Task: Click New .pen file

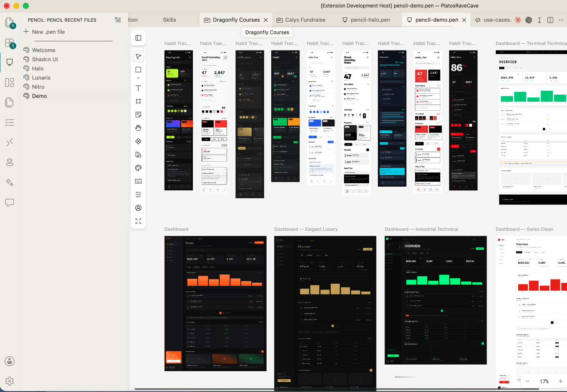Action: point(44,32)
